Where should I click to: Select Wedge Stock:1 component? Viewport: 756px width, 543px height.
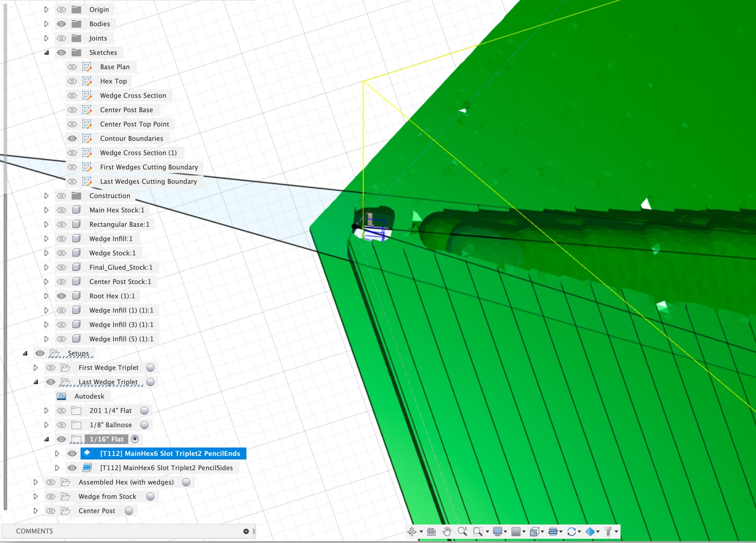point(112,253)
